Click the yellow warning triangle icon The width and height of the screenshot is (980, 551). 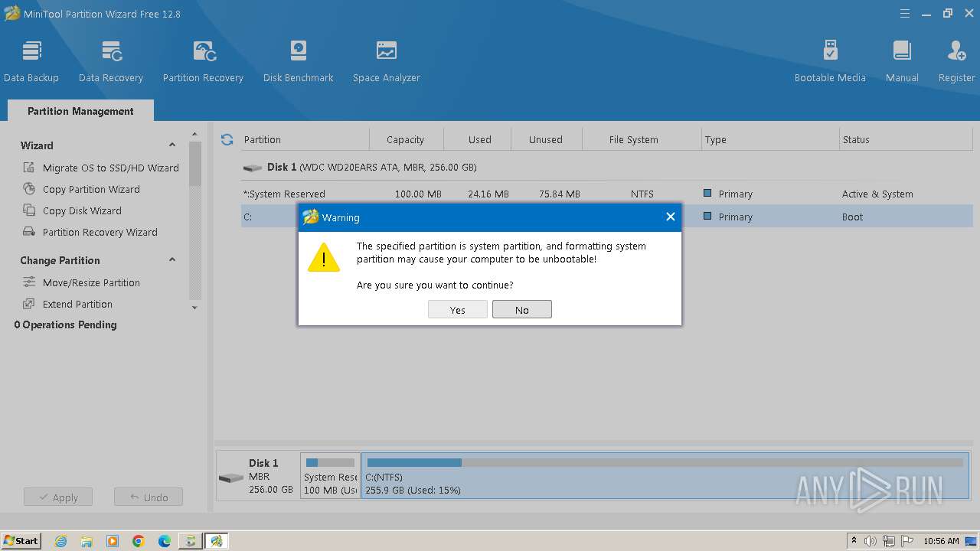tap(324, 258)
